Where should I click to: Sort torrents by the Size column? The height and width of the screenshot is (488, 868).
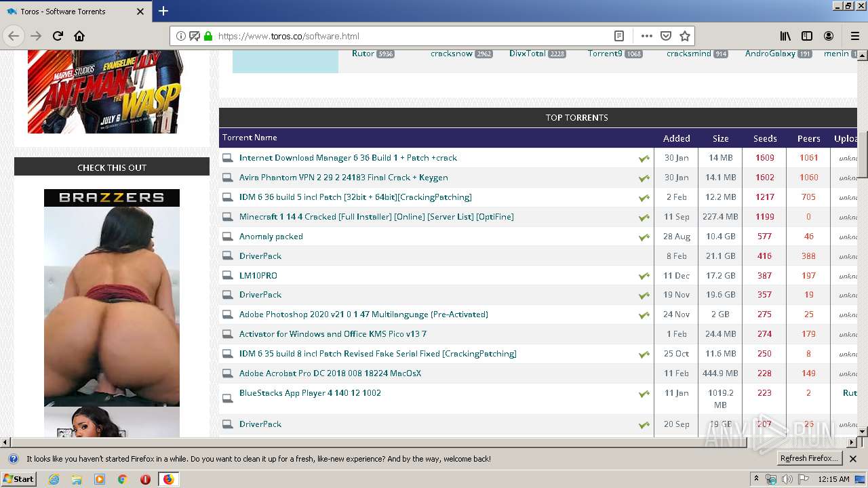pyautogui.click(x=720, y=138)
